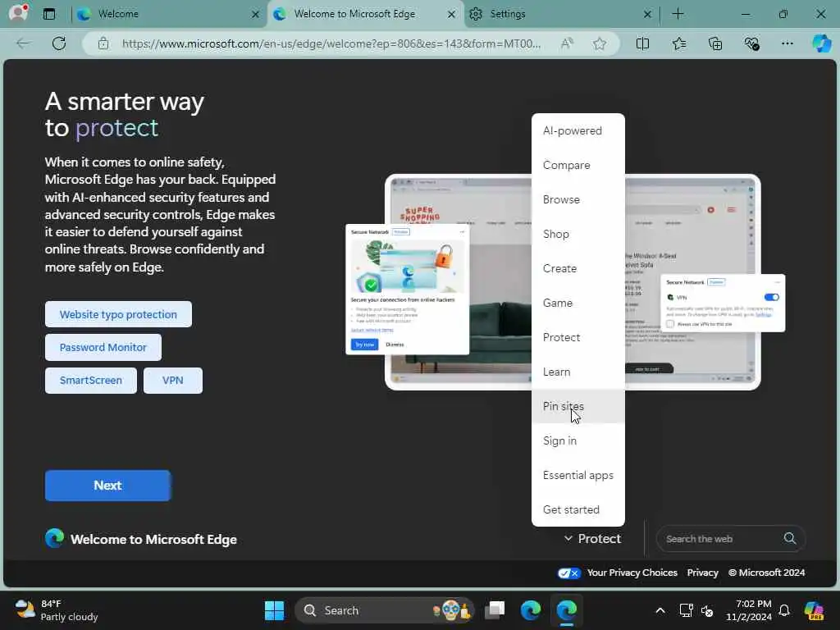840x630 pixels.
Task: Switch to the Welcome tab
Action: tap(167, 14)
